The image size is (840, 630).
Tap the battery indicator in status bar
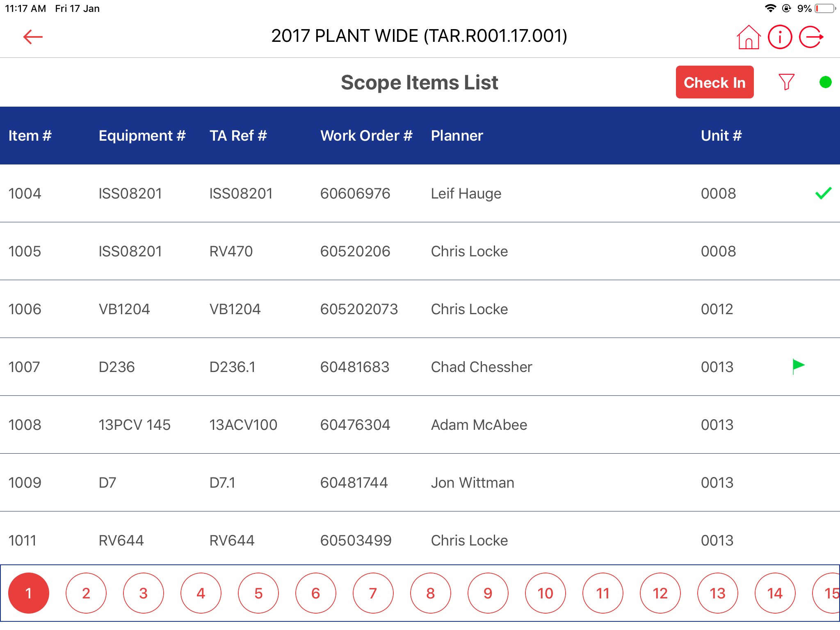click(x=824, y=9)
